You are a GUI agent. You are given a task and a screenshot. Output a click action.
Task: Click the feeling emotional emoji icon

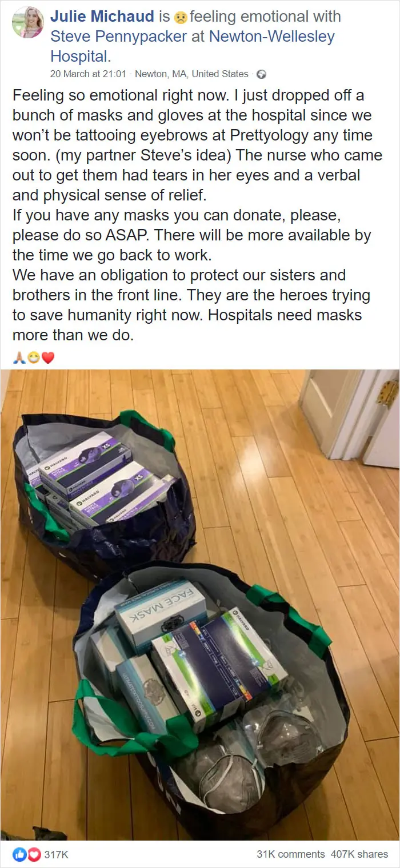click(181, 17)
